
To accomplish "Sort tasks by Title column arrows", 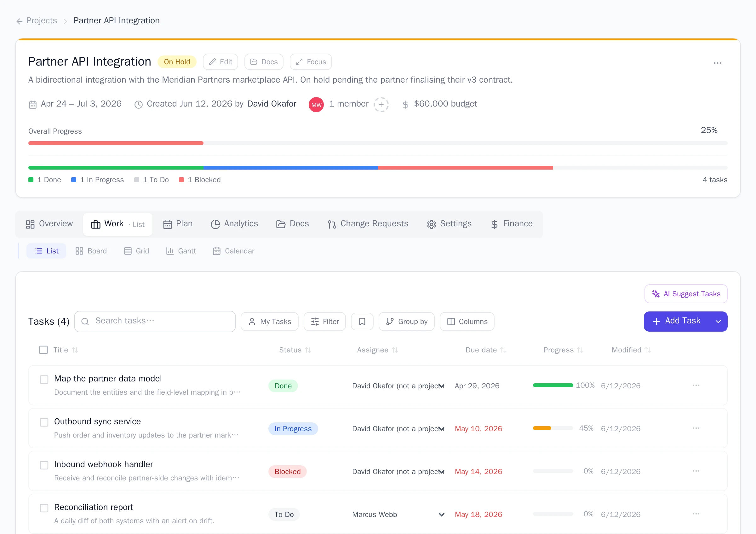I will point(75,350).
